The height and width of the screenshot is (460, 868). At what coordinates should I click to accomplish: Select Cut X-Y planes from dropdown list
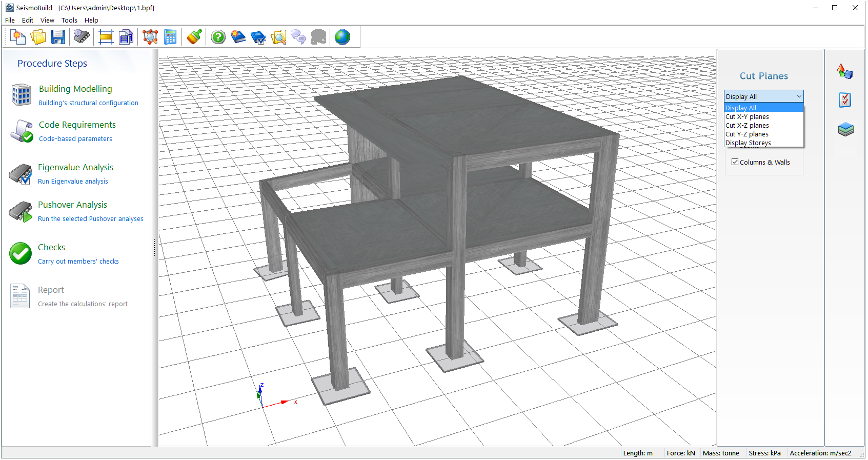(x=747, y=117)
